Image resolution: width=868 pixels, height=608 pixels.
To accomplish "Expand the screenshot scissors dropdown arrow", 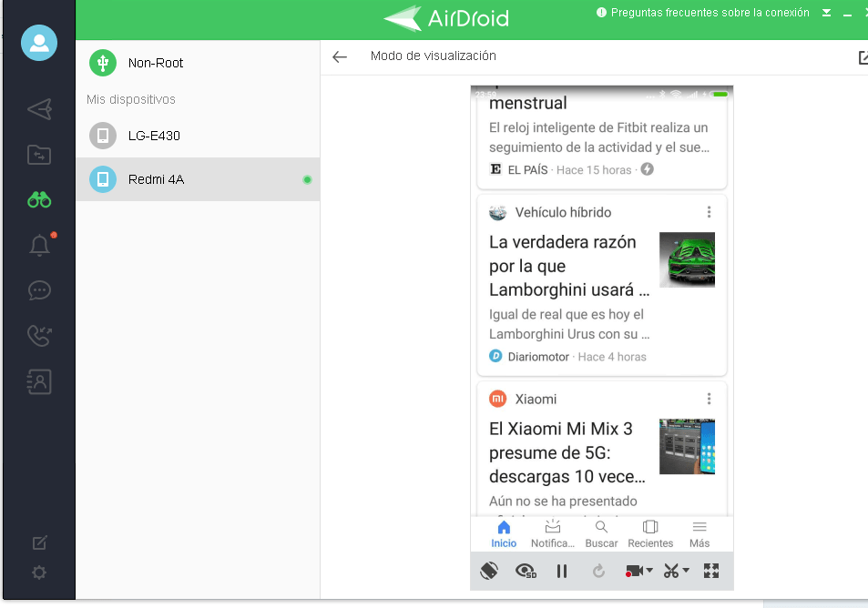I will coord(686,572).
